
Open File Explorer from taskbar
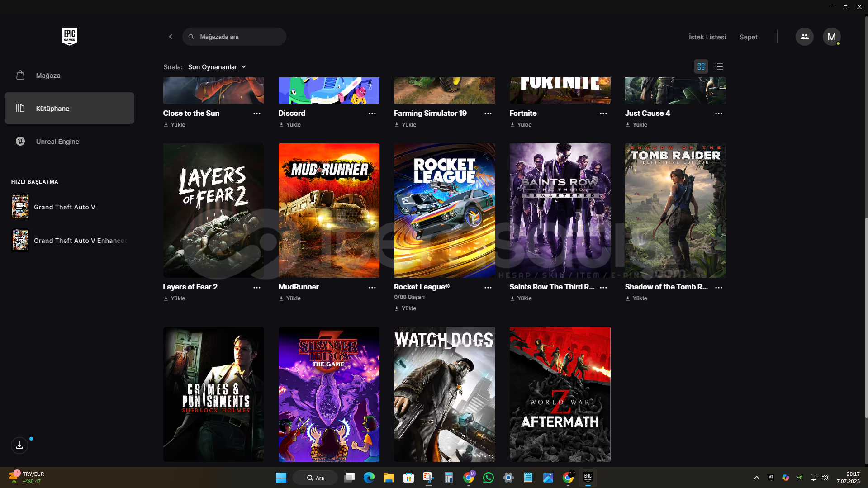389,478
